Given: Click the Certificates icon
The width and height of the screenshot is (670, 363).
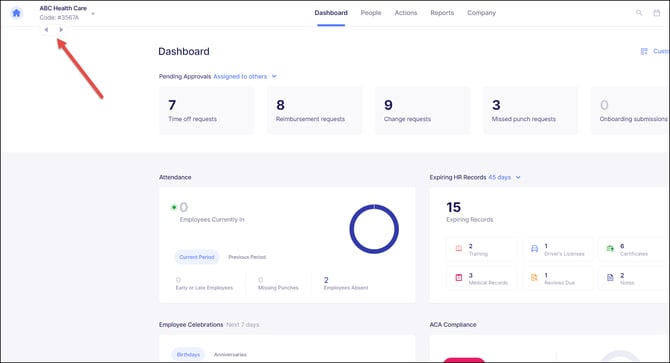Looking at the screenshot, I should click(x=610, y=249).
